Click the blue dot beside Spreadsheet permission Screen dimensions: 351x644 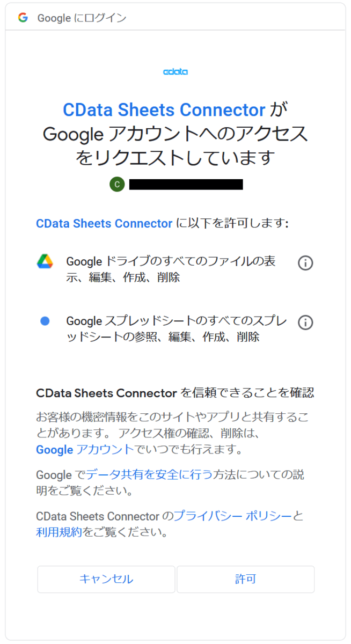click(45, 321)
